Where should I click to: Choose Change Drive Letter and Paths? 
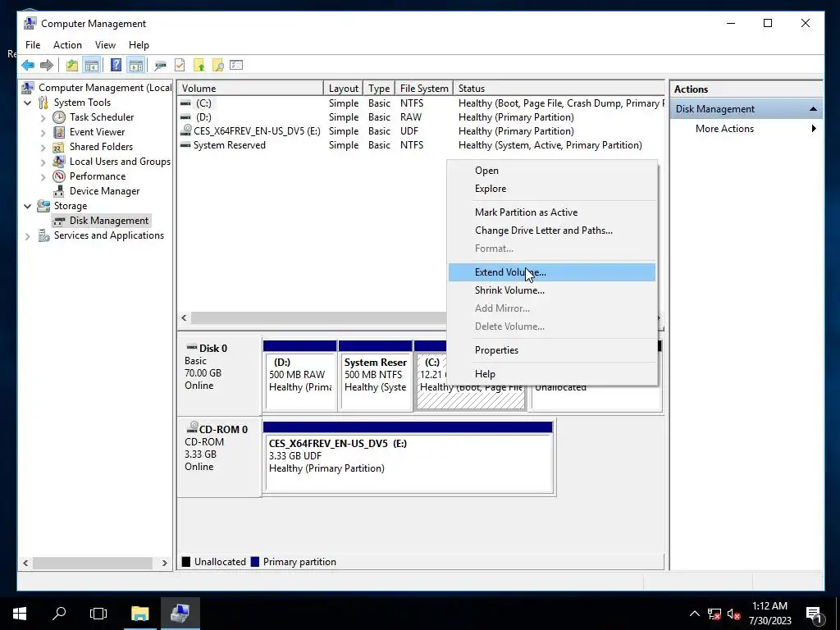point(552,231)
